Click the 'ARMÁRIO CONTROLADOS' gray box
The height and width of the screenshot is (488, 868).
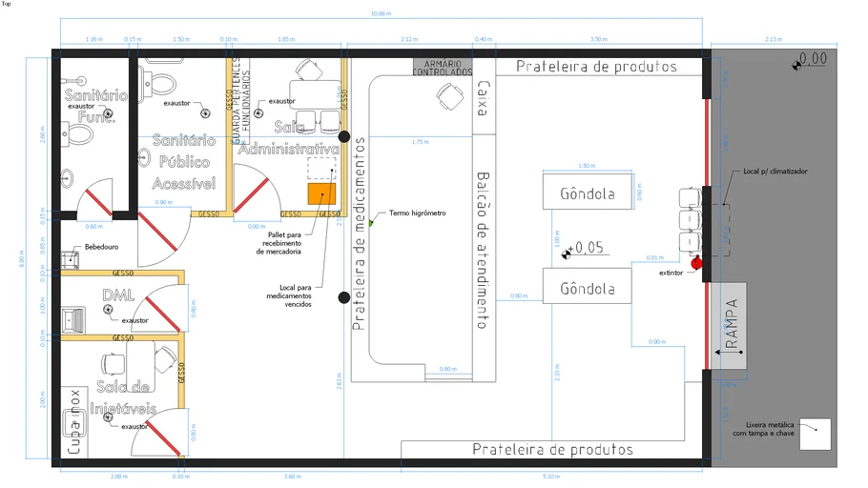443,68
